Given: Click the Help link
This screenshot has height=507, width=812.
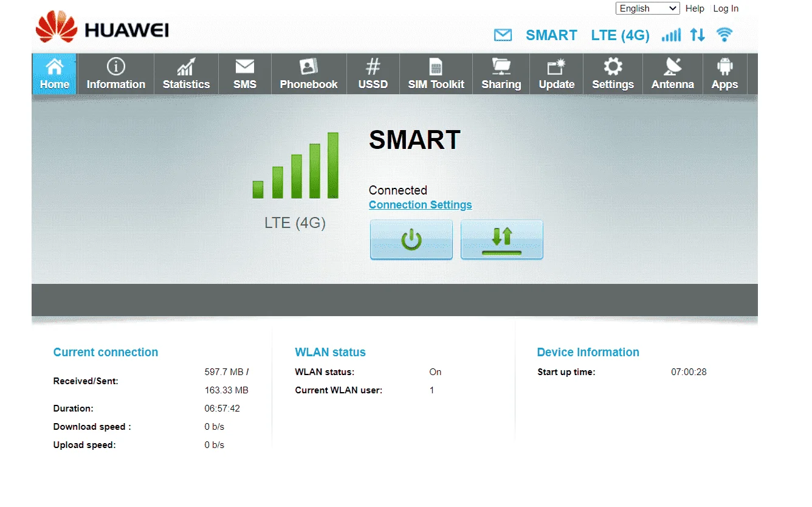Looking at the screenshot, I should pyautogui.click(x=695, y=9).
